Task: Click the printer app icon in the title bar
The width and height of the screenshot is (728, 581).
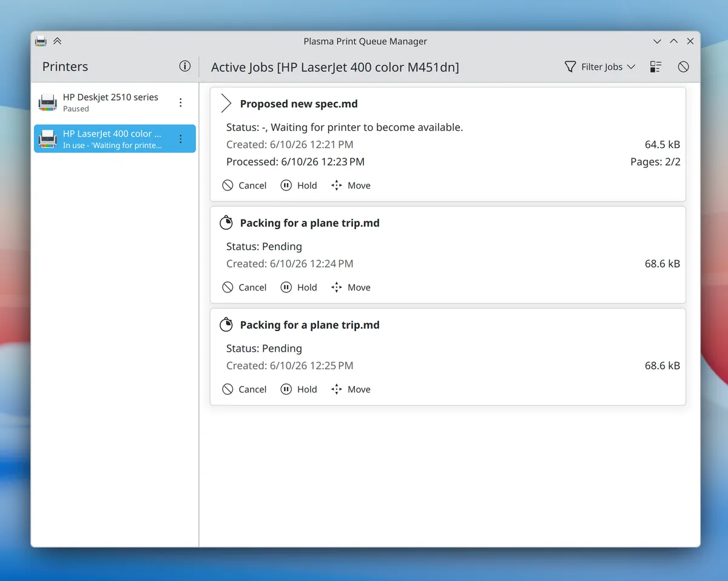Action: [41, 41]
